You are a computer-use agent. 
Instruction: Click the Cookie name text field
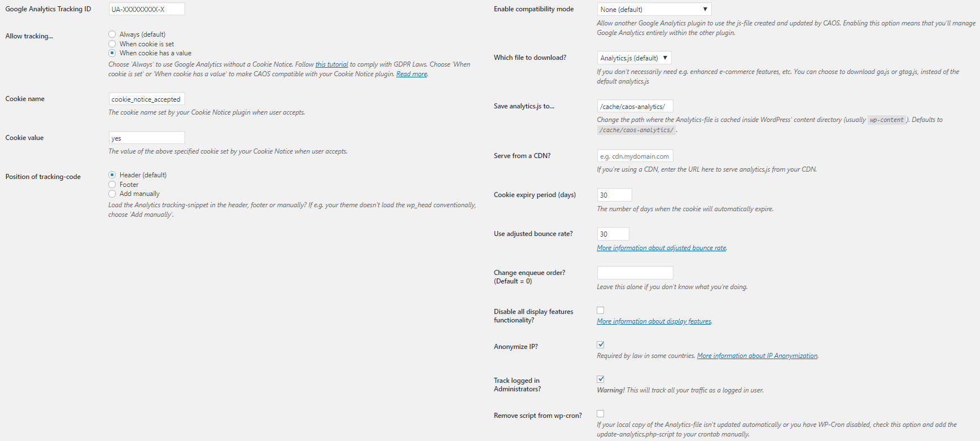147,99
